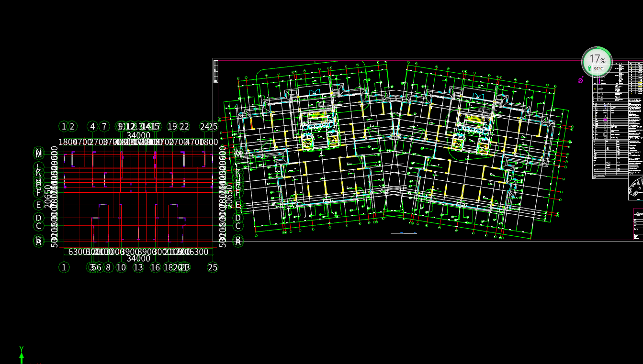Select axis bubble E left of grid
Viewport: 643px width, 364px height.
(38, 205)
